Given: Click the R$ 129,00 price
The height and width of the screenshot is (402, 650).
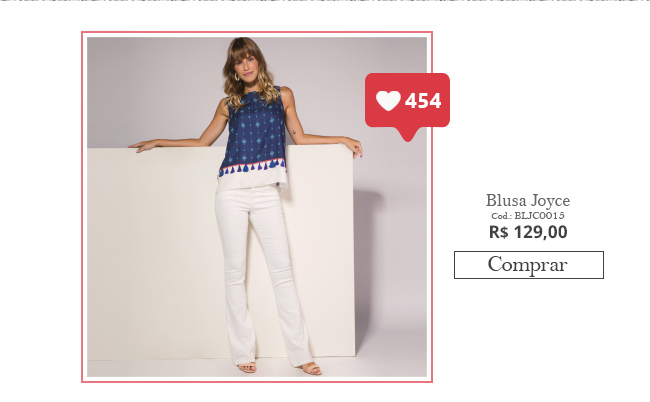Looking at the screenshot, I should tap(528, 232).
